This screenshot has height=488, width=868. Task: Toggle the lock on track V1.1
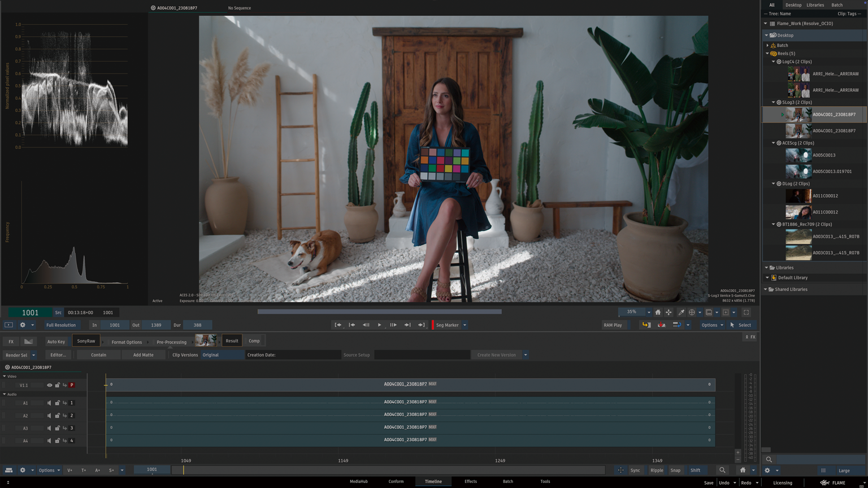57,385
